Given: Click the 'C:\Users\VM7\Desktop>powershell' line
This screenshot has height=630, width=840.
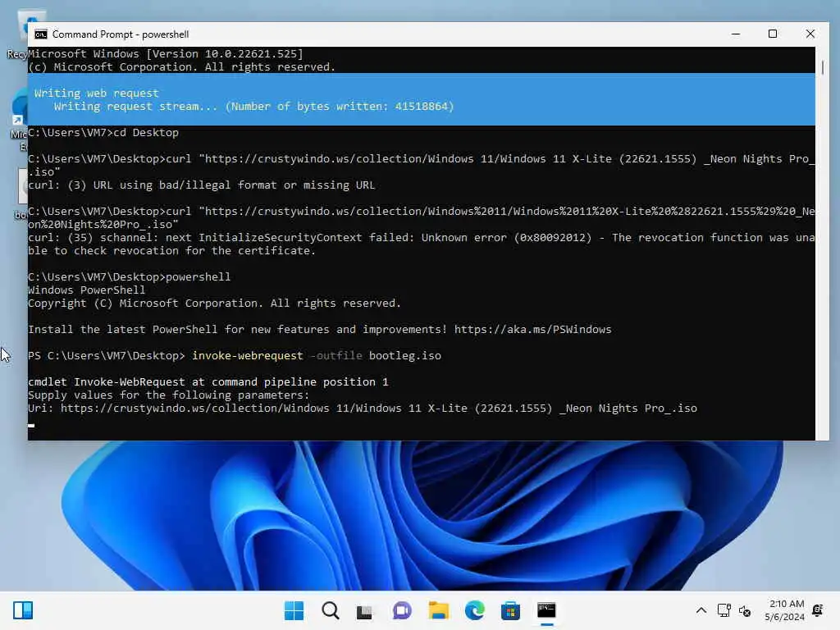Looking at the screenshot, I should 129,277.
